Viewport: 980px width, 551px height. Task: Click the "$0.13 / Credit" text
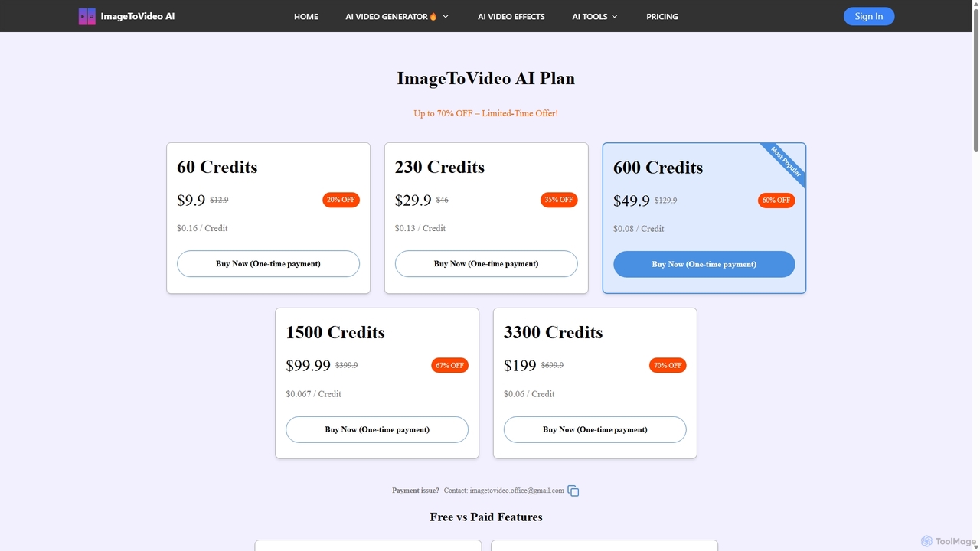coord(420,228)
